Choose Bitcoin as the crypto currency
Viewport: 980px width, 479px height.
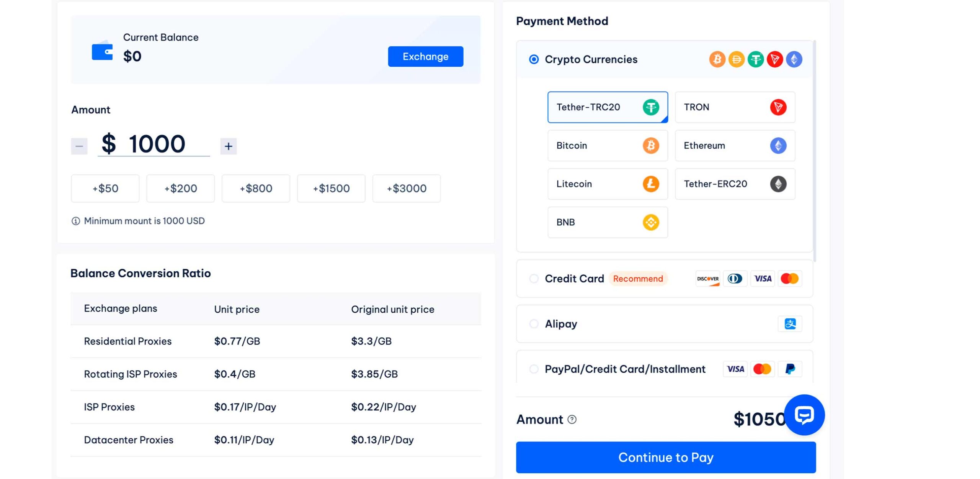(607, 146)
